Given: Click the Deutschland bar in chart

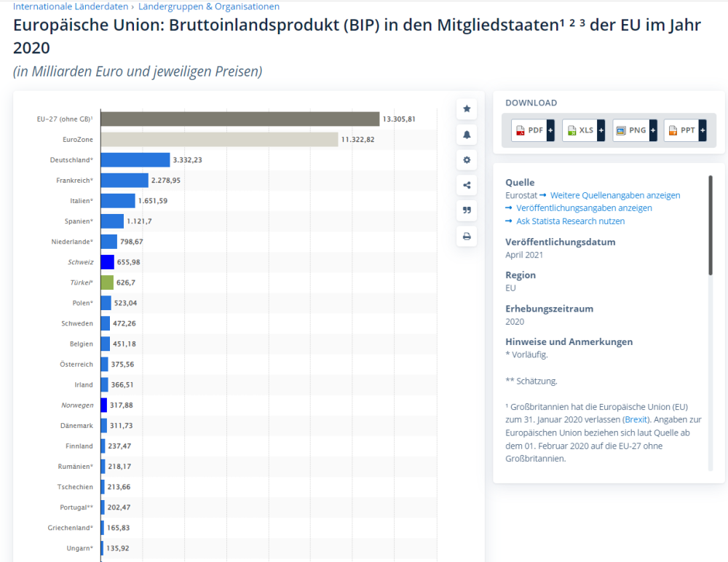Looking at the screenshot, I should 135,159.
